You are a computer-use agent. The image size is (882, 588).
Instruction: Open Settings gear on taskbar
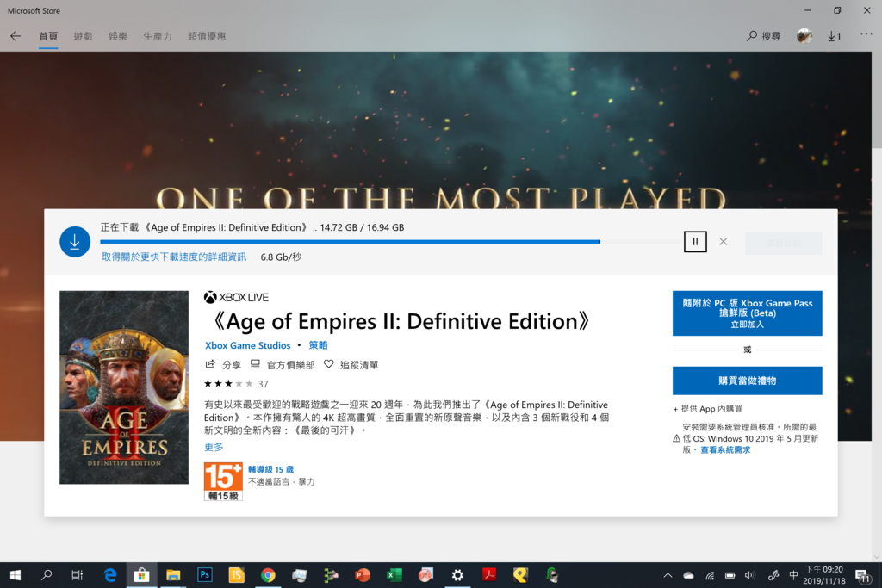click(458, 575)
